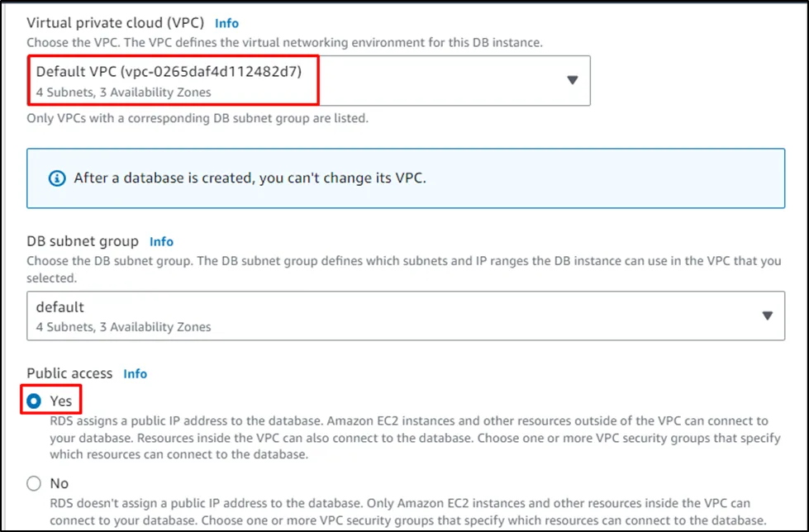
Task: Click the "Yes" label text under Public access
Action: 61,401
